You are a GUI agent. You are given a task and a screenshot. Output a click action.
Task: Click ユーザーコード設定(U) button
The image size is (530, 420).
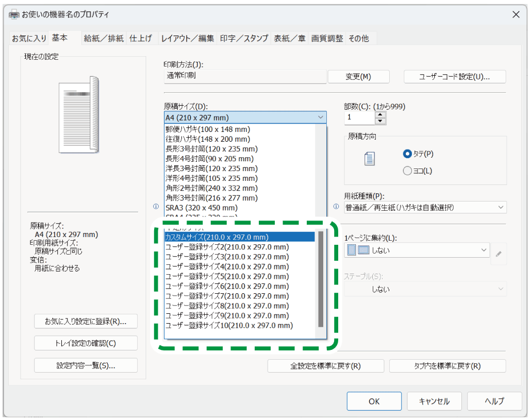[x=454, y=77]
